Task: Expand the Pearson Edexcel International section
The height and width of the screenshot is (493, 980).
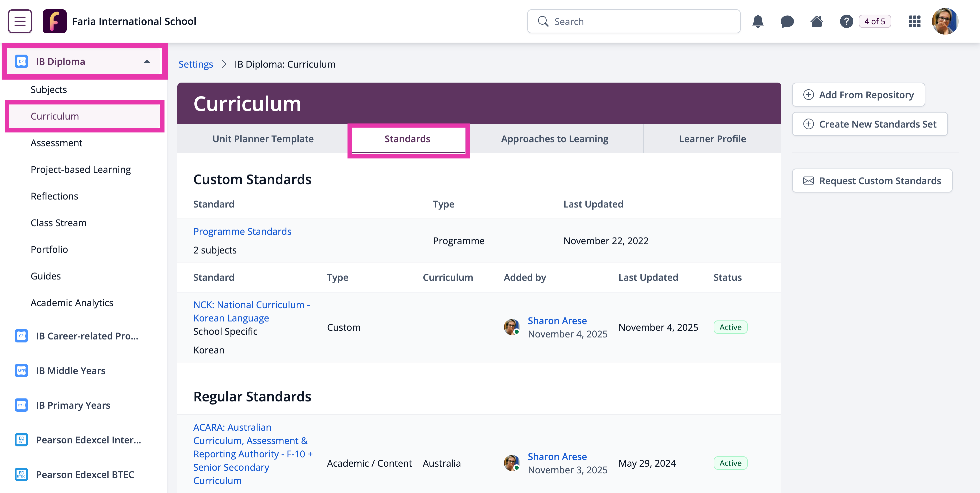Action: (88, 440)
